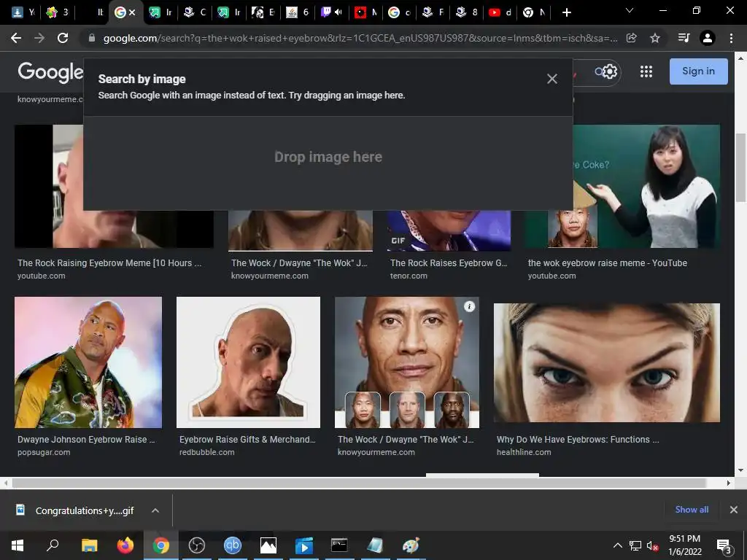Close the Search by image dialog

(551, 79)
